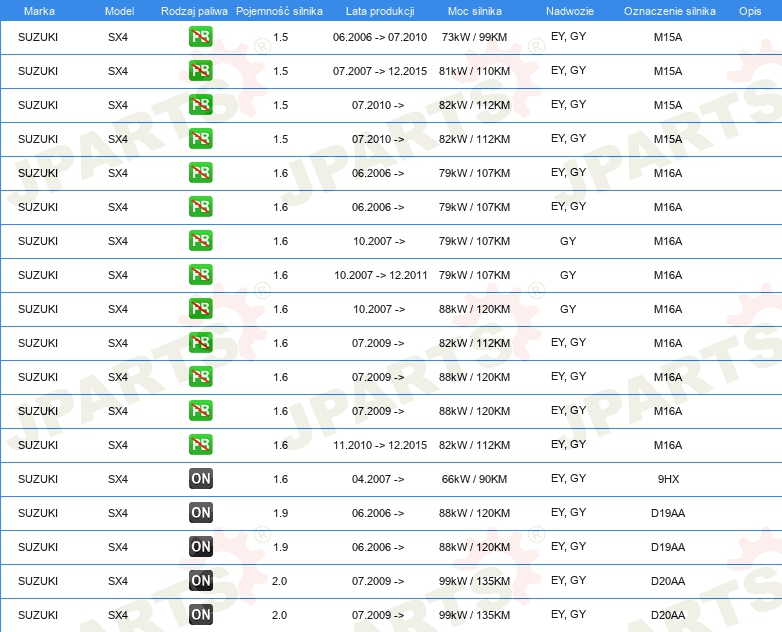Click the power value 66kW / 90KM
Screen dimensions: 782x632
coord(474,479)
